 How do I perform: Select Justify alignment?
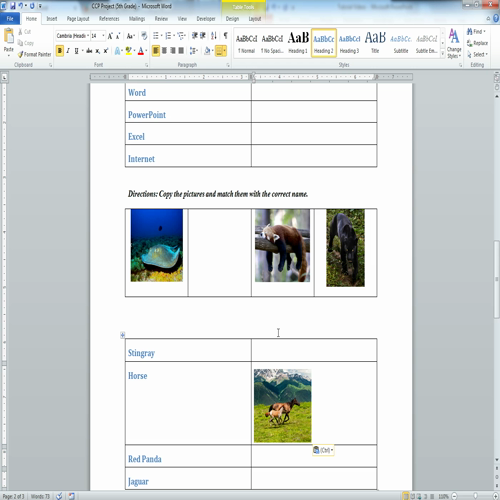click(x=181, y=51)
